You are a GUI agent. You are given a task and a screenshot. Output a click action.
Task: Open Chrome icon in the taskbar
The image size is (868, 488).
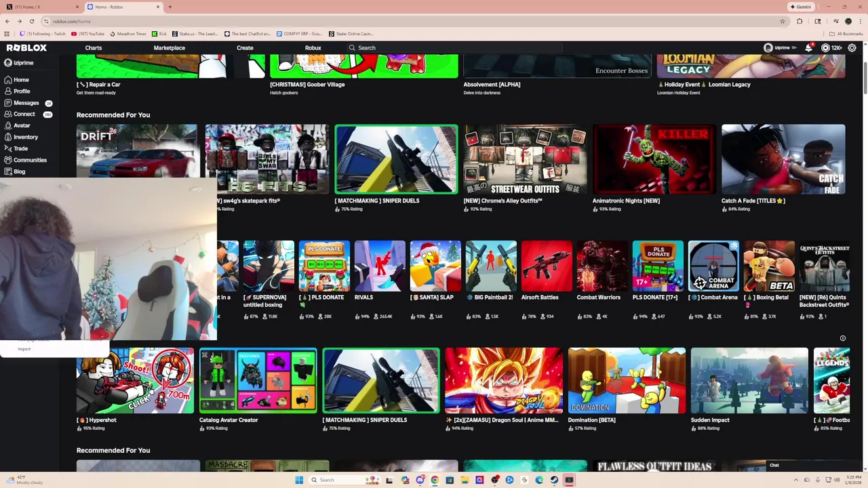pyautogui.click(x=435, y=480)
